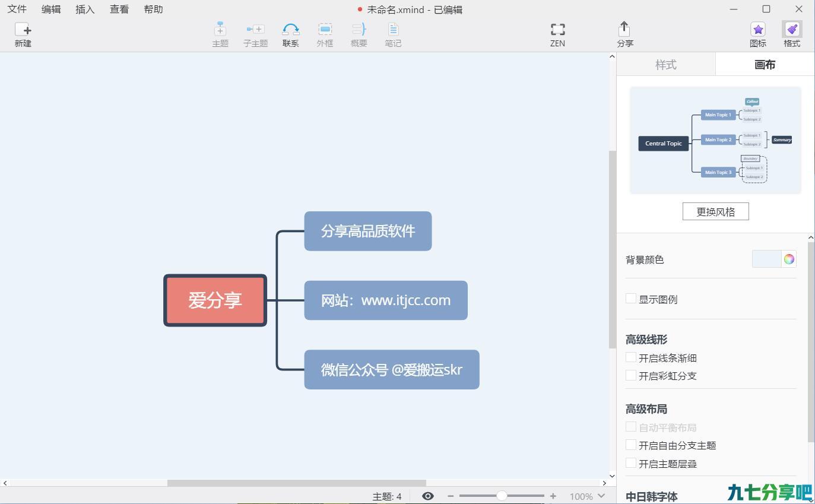
Task: Click the canvas scroll left arrow
Action: 5,483
